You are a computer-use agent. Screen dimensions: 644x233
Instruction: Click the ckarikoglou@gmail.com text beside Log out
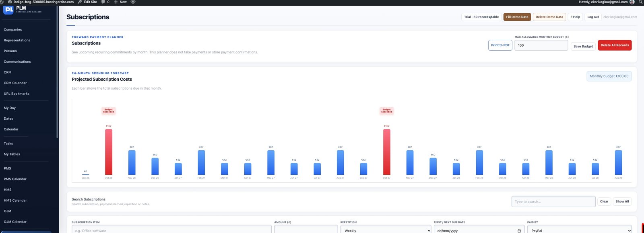[x=620, y=17]
